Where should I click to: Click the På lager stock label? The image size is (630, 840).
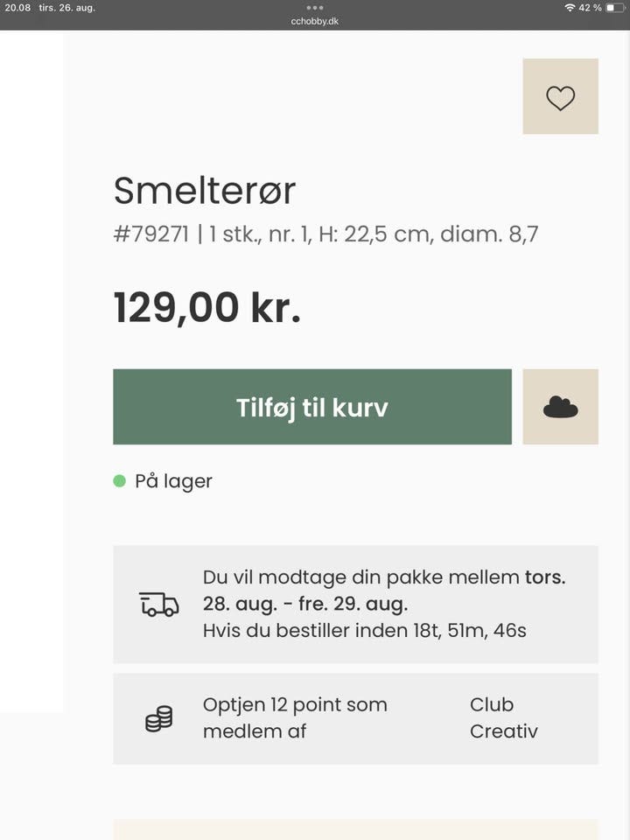tap(173, 481)
